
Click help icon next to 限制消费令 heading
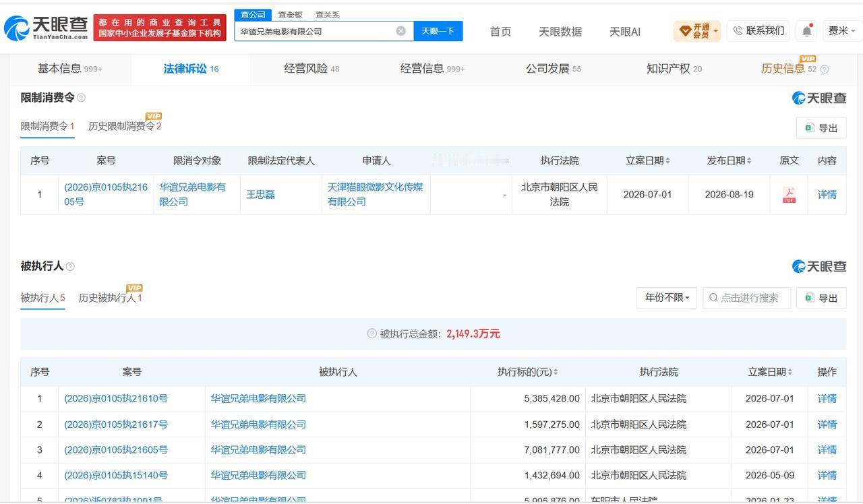click(81, 98)
